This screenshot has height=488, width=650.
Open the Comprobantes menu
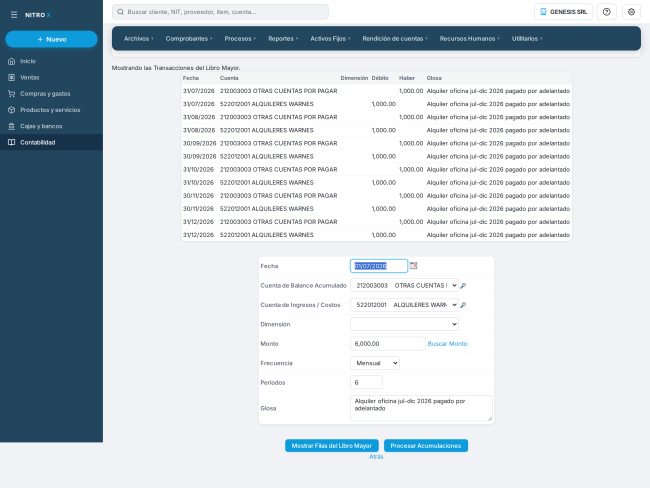(x=189, y=39)
